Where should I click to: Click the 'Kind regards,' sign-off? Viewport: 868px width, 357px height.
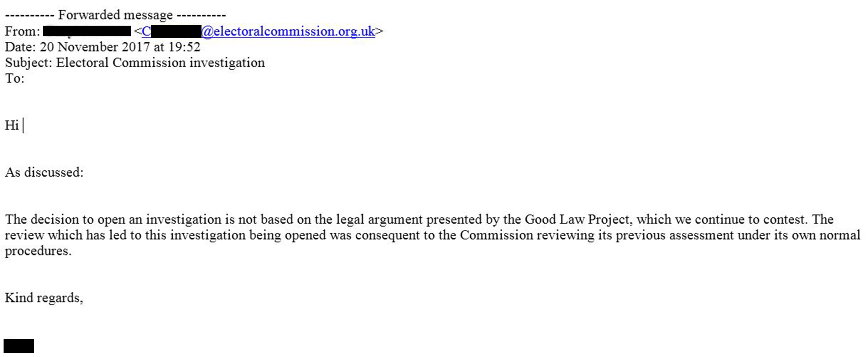(44, 298)
